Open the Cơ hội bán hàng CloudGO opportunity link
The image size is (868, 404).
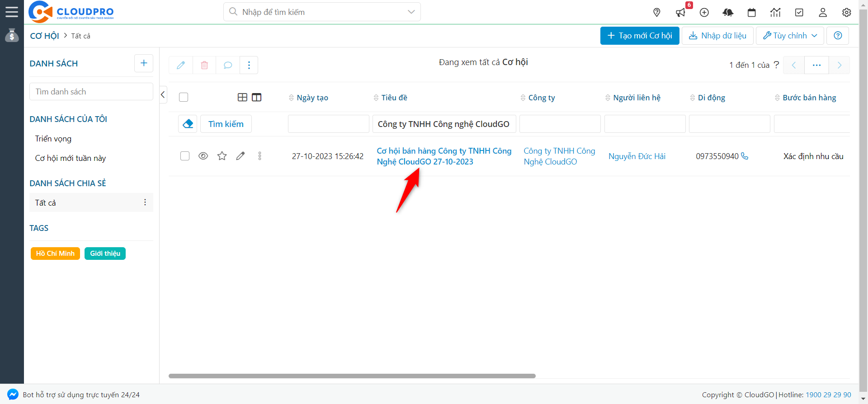point(444,156)
